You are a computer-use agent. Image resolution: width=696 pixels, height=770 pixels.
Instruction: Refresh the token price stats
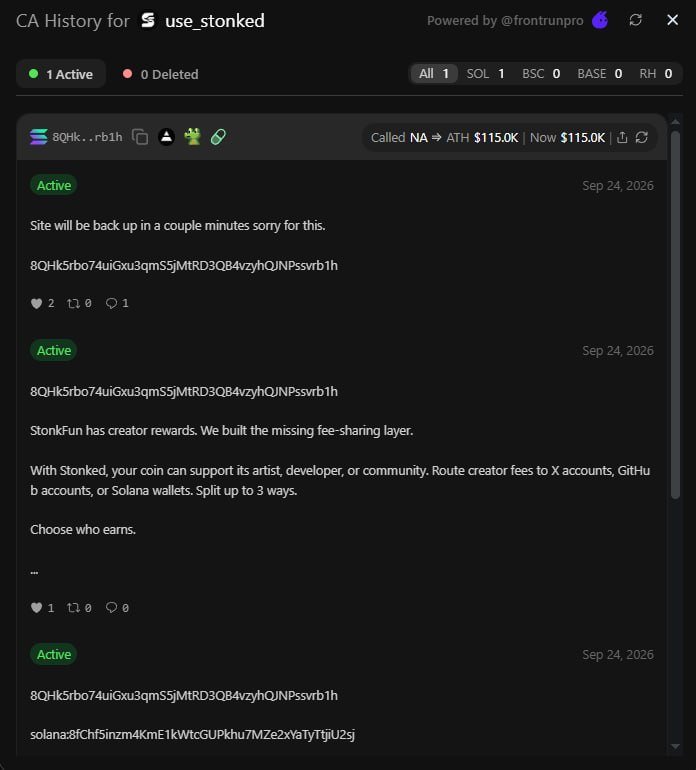coord(641,138)
